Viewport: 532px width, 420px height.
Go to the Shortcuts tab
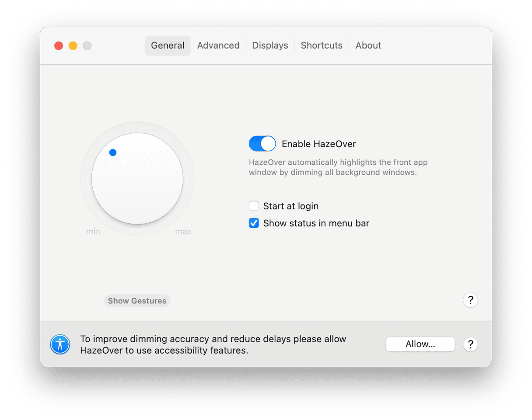pos(322,45)
